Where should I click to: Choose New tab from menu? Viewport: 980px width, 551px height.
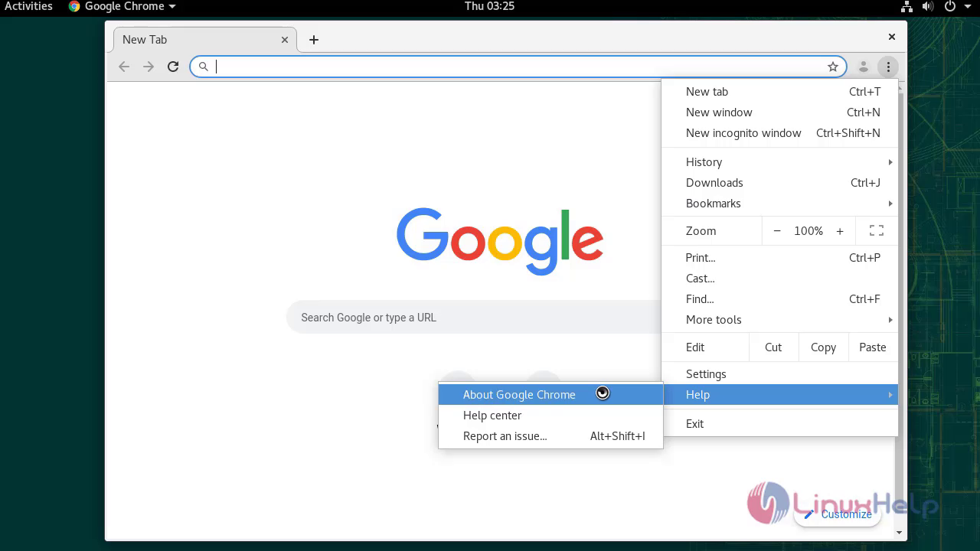click(779, 92)
